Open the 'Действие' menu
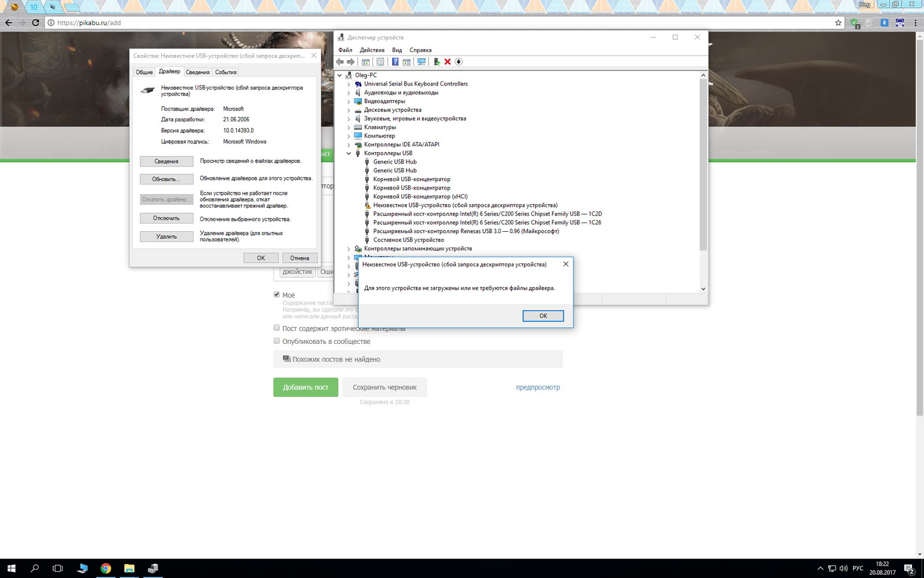 372,50
